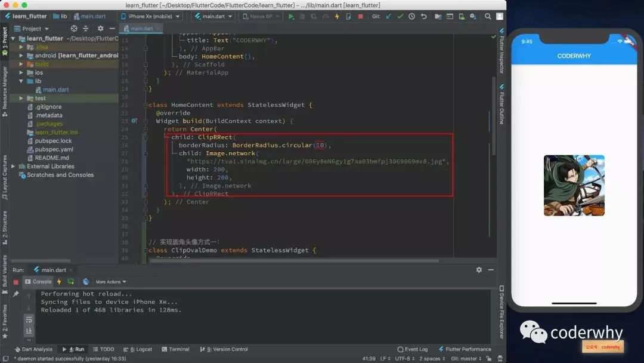
Task: Open Flutter Inspector side tab
Action: click(x=501, y=51)
